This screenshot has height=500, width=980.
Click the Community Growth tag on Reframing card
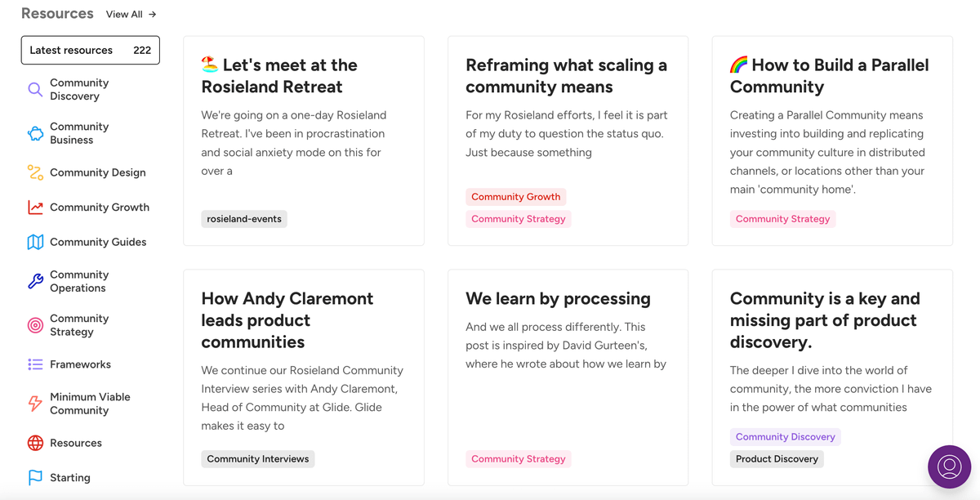pos(516,197)
